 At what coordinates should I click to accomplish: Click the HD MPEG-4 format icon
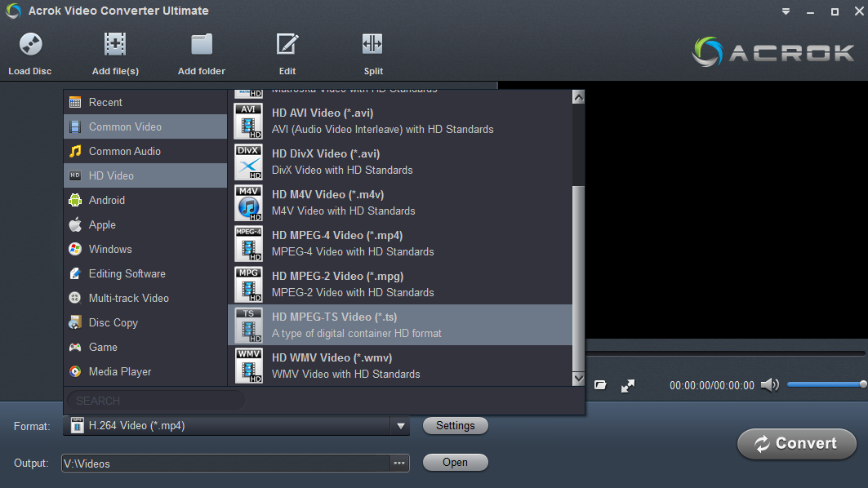pos(248,243)
